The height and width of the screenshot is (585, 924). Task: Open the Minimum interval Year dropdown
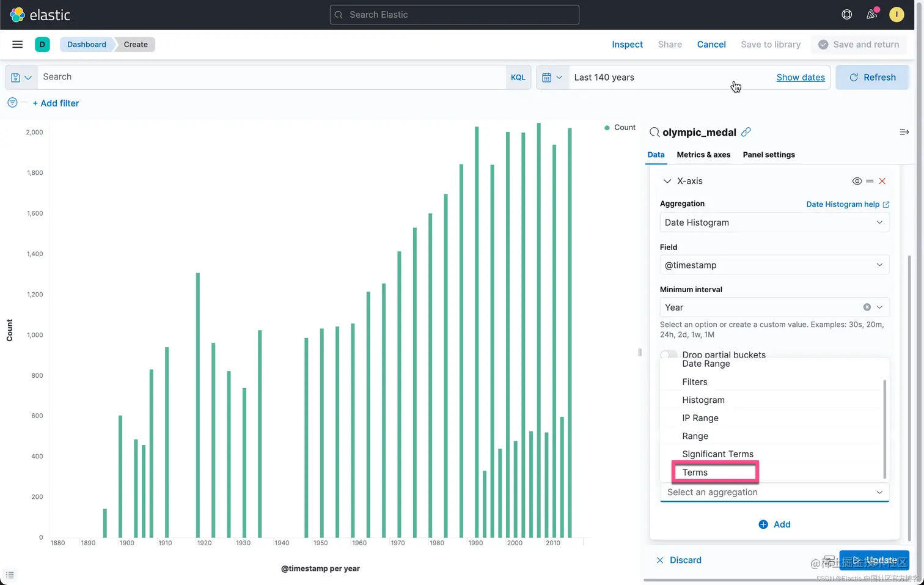point(774,307)
